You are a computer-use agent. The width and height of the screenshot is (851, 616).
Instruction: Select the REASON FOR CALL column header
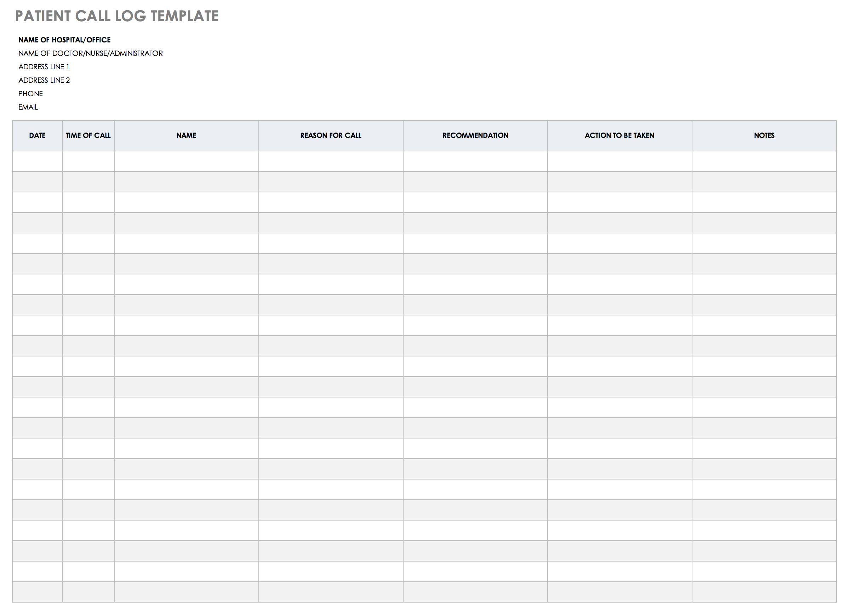click(331, 135)
